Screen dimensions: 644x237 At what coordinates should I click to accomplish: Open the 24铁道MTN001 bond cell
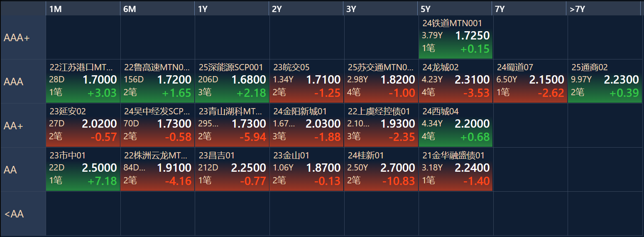coord(455,37)
